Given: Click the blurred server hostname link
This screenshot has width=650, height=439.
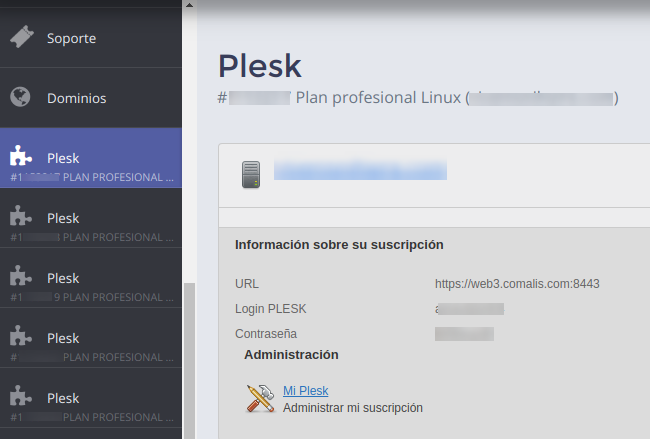Looking at the screenshot, I should pos(360,170).
